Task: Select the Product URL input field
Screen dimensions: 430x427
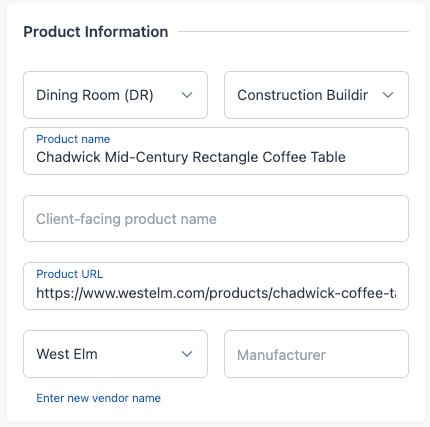Action: click(x=216, y=286)
